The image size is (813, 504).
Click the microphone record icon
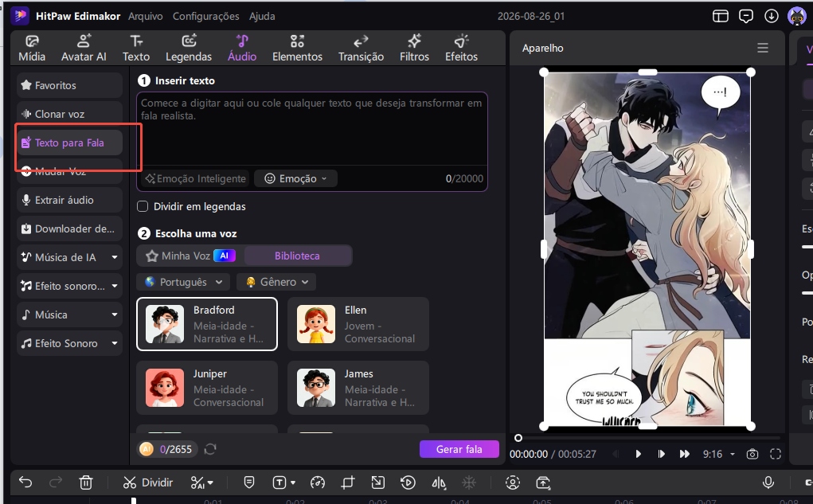(768, 483)
